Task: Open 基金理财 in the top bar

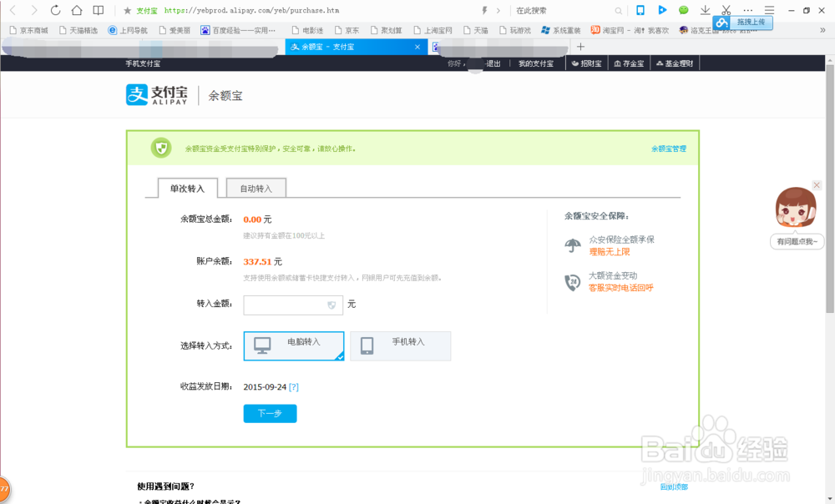Action: tap(674, 63)
